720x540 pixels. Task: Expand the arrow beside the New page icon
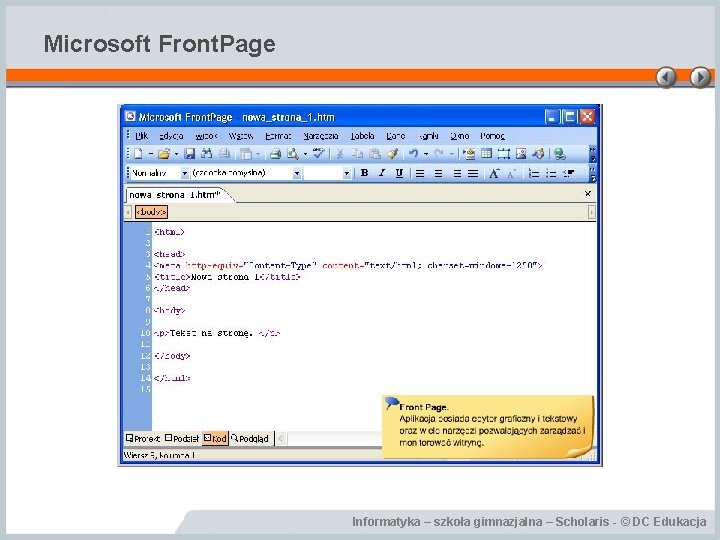click(x=151, y=154)
